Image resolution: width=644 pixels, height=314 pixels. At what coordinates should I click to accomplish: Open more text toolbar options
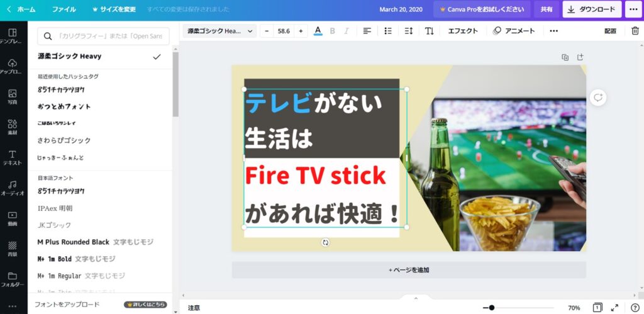[x=553, y=31]
